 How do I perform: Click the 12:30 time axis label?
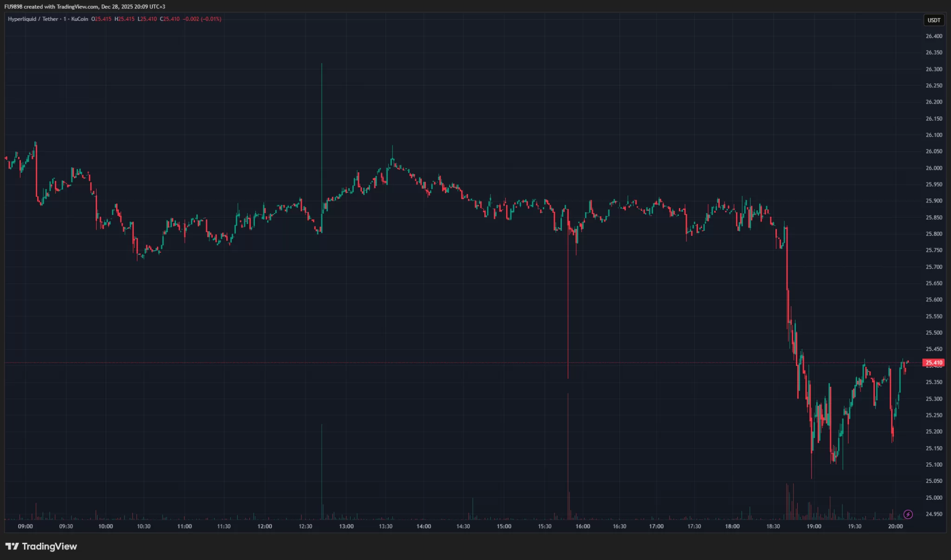pos(305,526)
